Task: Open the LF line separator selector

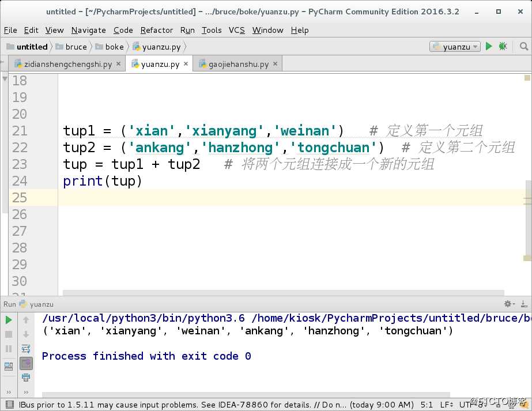Action: 447,405
